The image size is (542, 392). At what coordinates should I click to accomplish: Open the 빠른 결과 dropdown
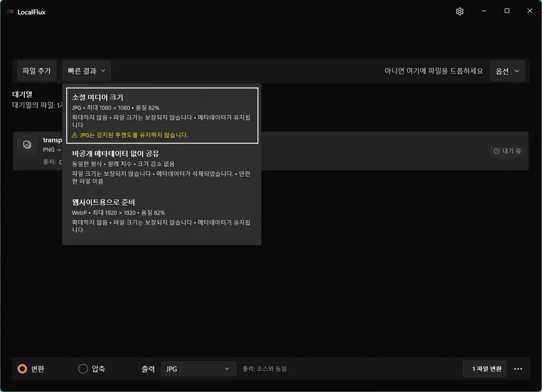pyautogui.click(x=86, y=71)
